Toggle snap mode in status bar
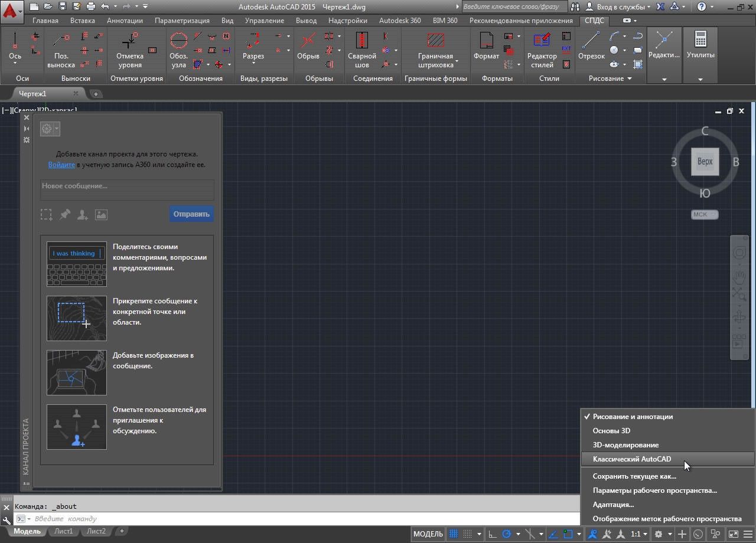The width and height of the screenshot is (756, 543). point(467,534)
